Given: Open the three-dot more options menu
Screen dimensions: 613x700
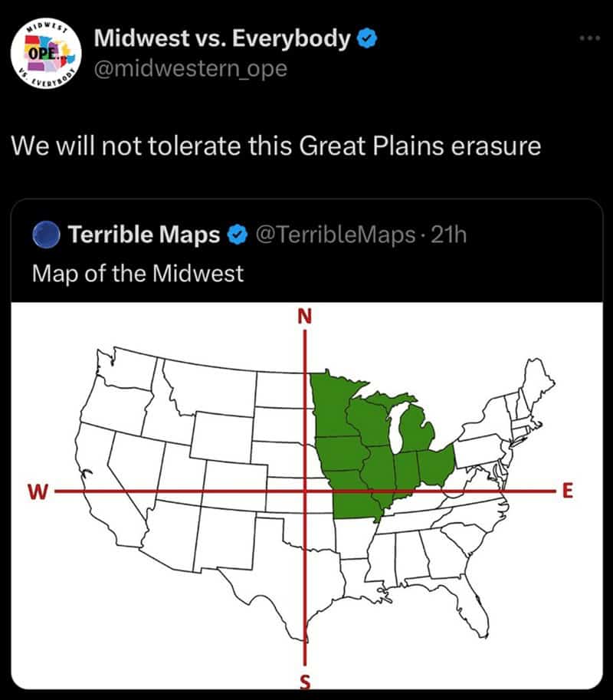Looking at the screenshot, I should tap(590, 38).
